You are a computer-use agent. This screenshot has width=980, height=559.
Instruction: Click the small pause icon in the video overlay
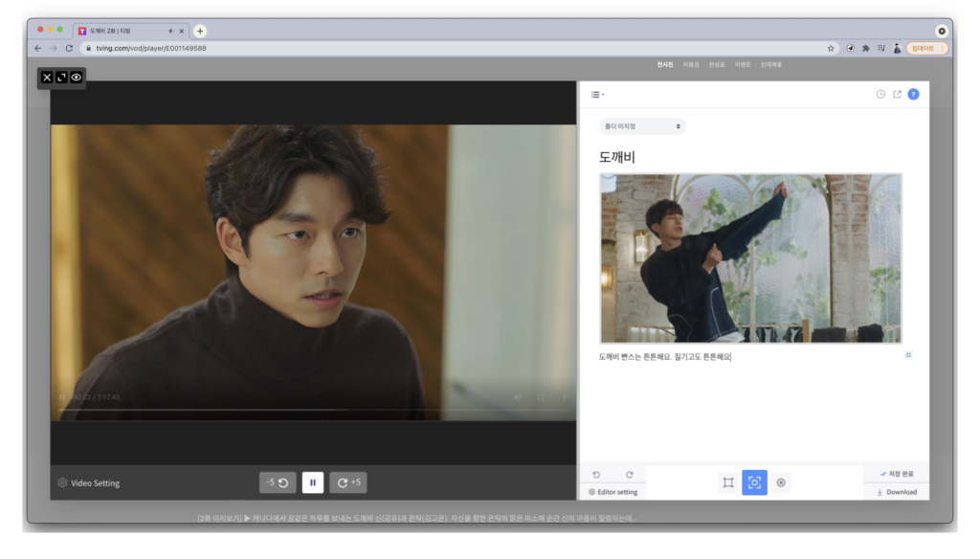[x=62, y=397]
